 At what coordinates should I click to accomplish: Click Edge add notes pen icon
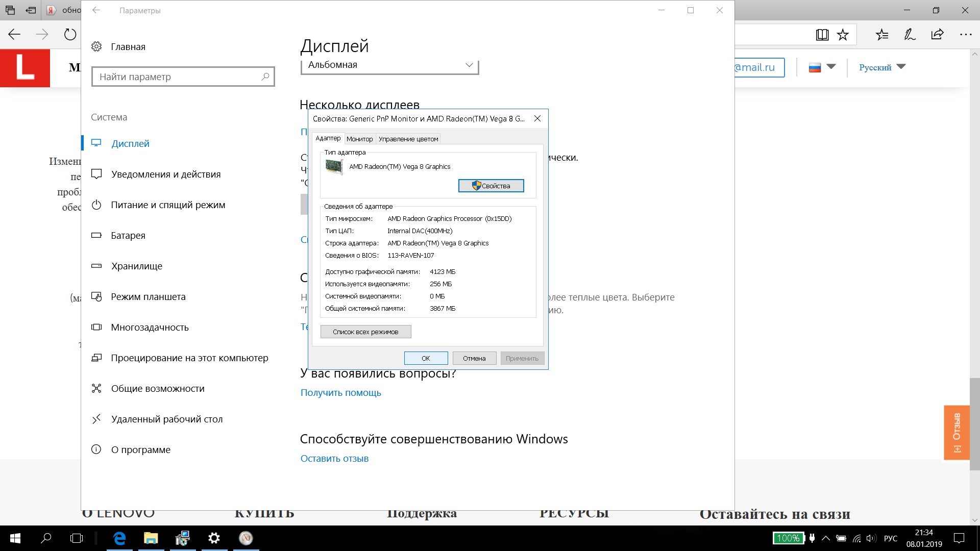(910, 35)
